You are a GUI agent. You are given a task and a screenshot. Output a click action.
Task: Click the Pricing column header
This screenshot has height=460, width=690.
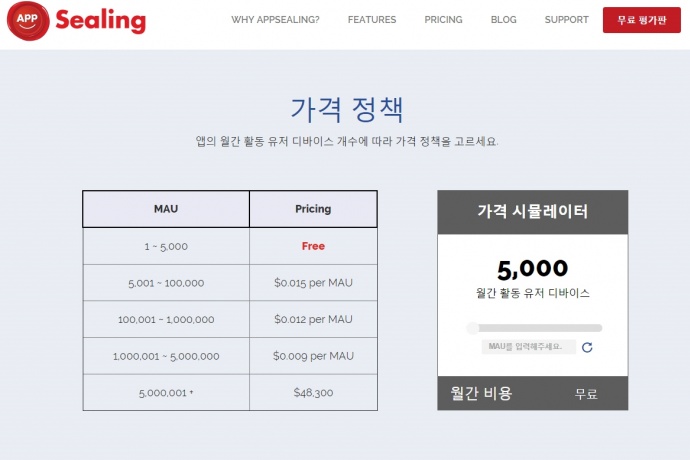click(x=313, y=209)
